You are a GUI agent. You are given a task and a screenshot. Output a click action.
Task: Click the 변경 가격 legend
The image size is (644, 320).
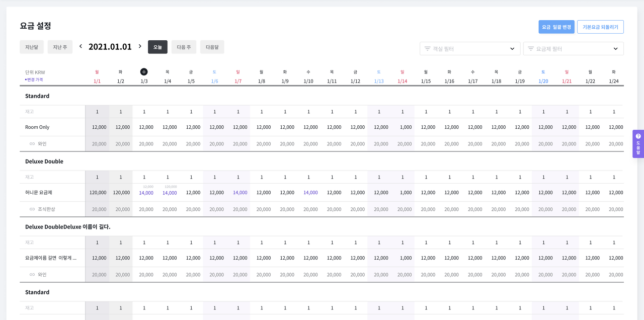(35, 79)
